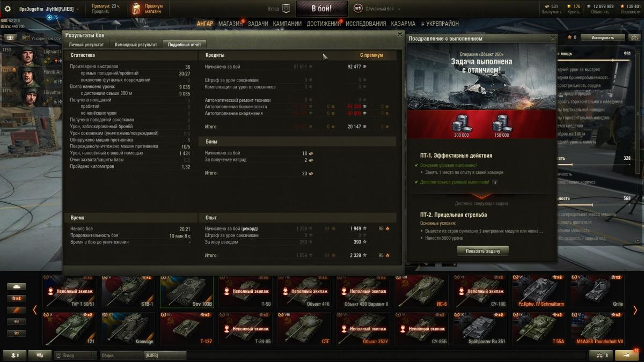The width and height of the screenshot is (644, 362).
Task: Select the Grille tank
Action: pos(598,291)
